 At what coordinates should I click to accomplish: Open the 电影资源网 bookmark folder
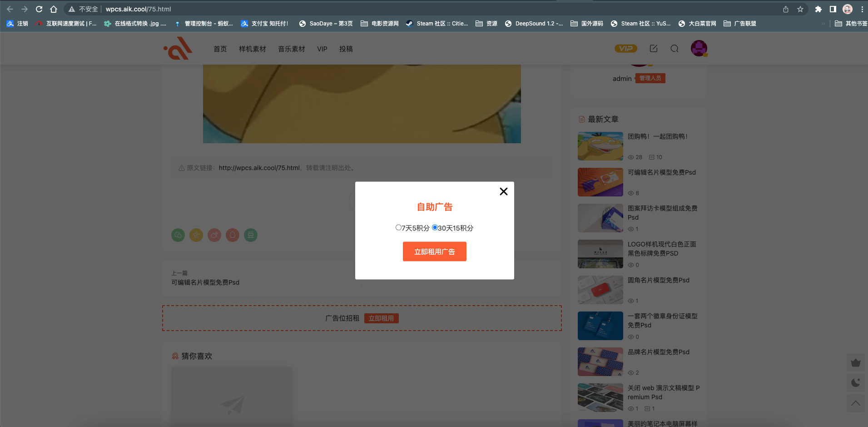point(380,24)
